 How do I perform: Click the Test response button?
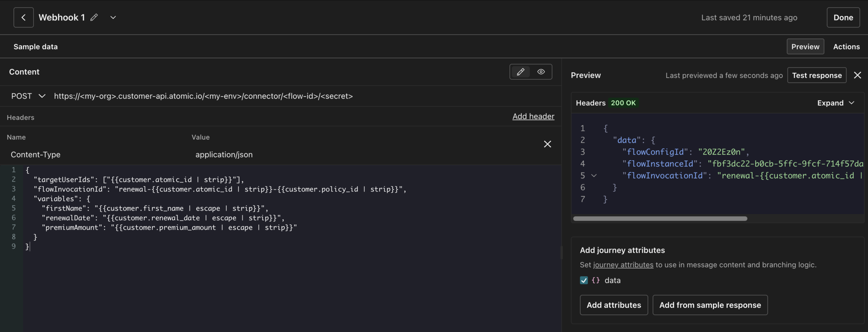(x=816, y=75)
